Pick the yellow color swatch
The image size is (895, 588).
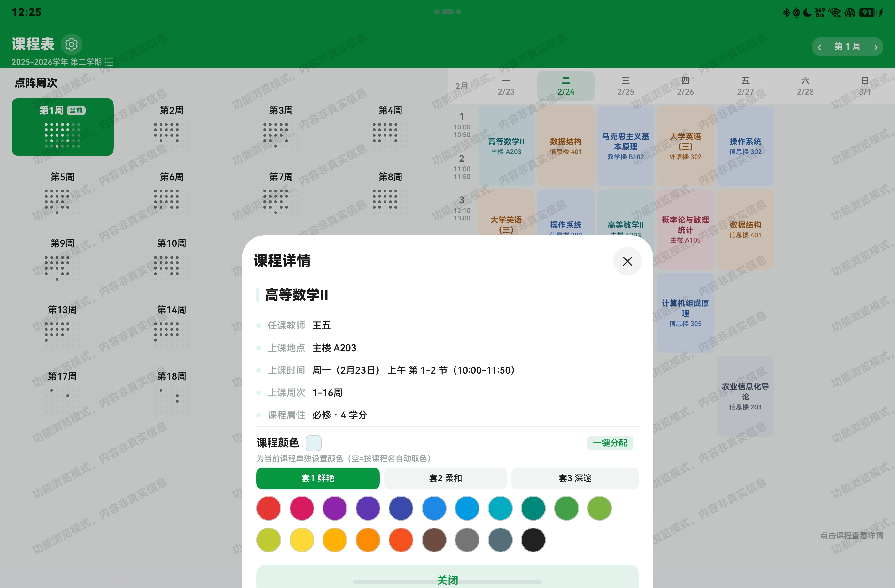[302, 540]
